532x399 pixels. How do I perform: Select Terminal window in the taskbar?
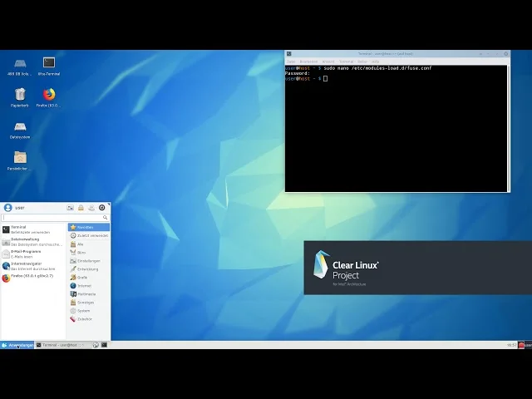coord(62,345)
